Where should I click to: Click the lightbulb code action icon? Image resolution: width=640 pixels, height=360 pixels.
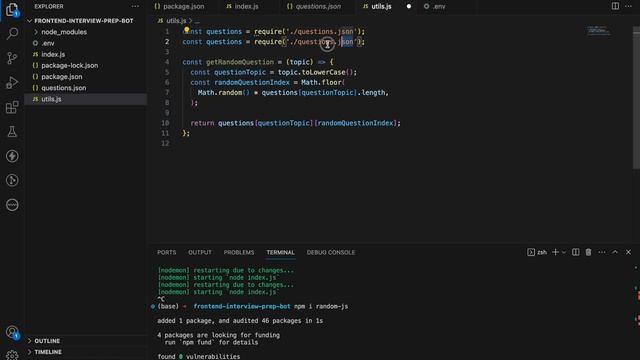(x=187, y=30)
